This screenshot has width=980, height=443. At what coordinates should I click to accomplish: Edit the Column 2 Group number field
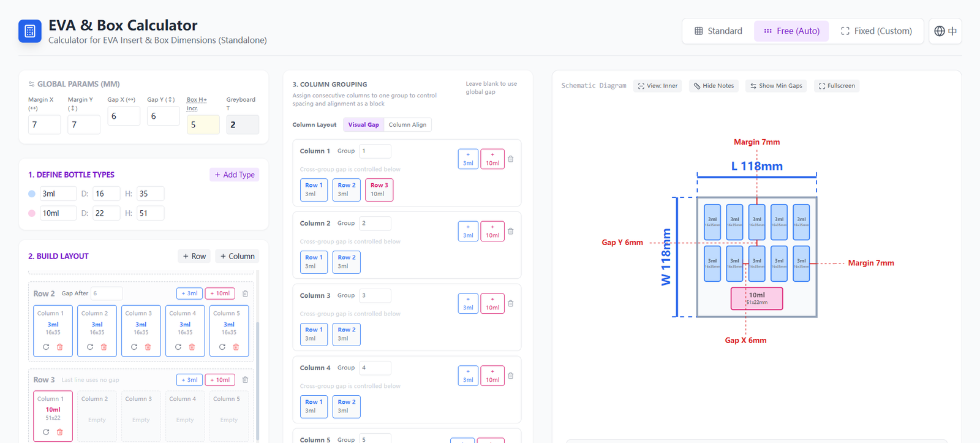[x=375, y=224]
